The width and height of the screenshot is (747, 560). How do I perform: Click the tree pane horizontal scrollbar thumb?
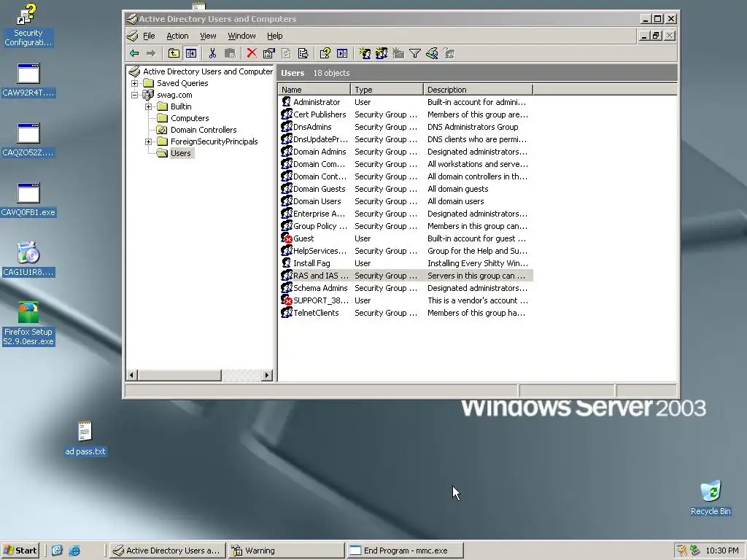click(x=179, y=376)
